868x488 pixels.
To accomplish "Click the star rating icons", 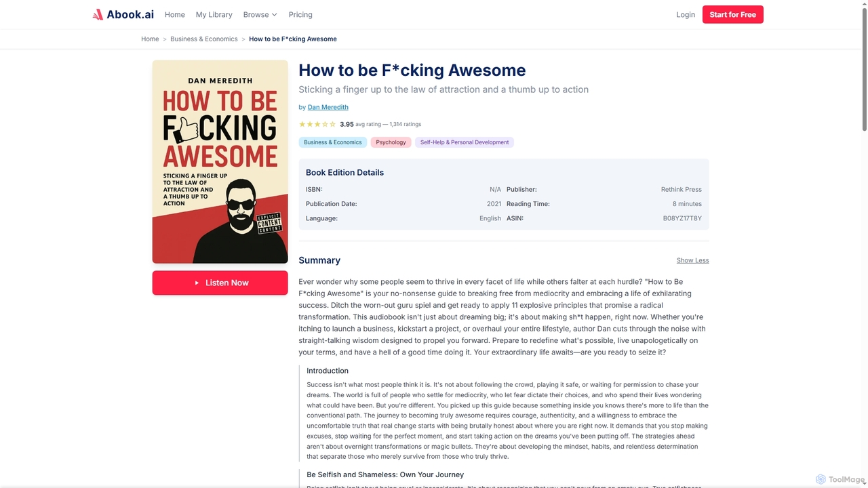I will pos(317,124).
